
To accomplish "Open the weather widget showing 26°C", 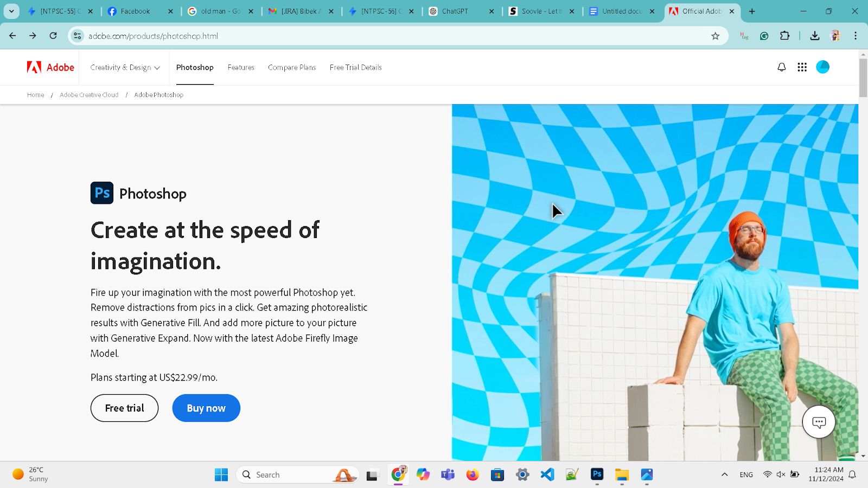I will 31,474.
